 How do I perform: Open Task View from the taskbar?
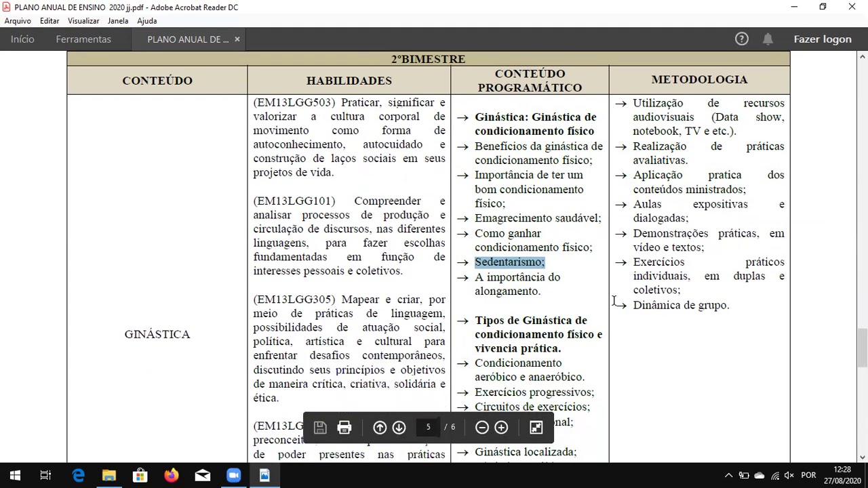pyautogui.click(x=45, y=475)
